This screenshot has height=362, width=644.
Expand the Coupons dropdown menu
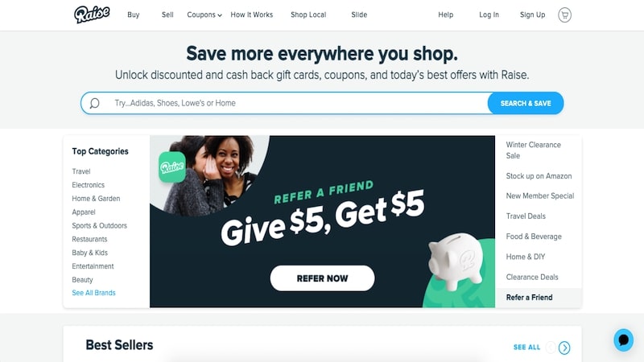204,14
